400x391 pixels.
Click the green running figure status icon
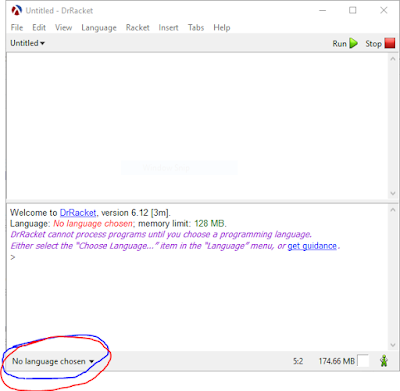pos(384,361)
